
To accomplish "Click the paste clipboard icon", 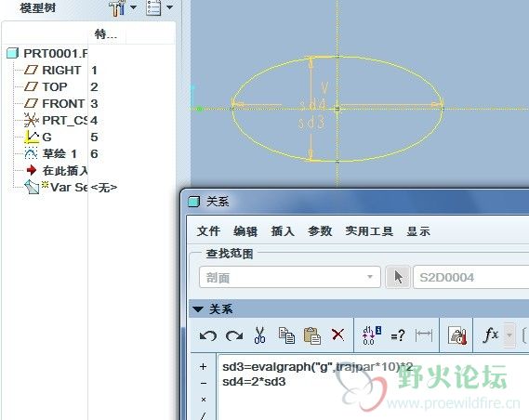I will pos(312,335).
